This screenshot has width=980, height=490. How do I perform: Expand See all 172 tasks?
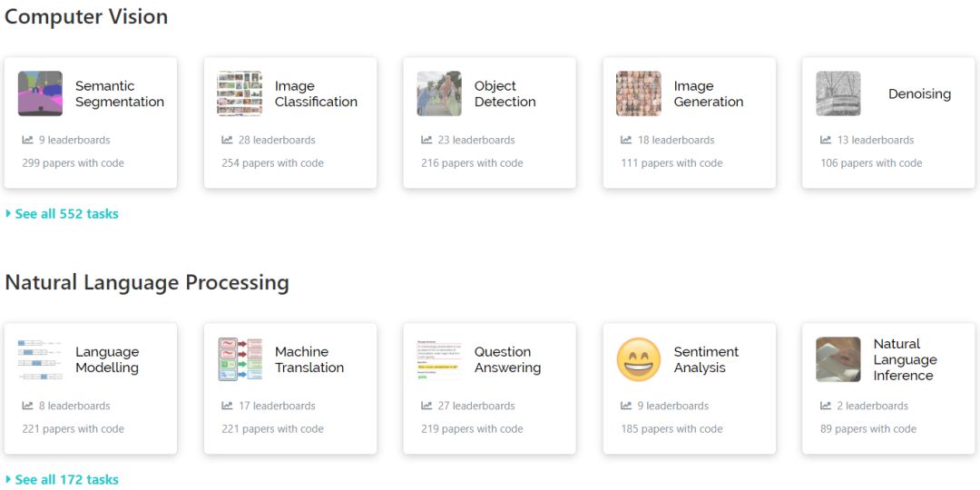66,480
